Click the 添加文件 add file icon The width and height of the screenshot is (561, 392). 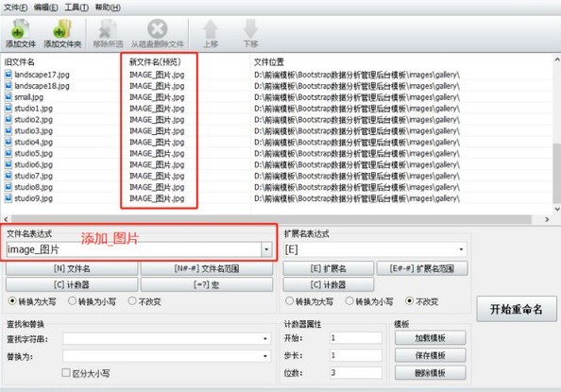[x=20, y=29]
